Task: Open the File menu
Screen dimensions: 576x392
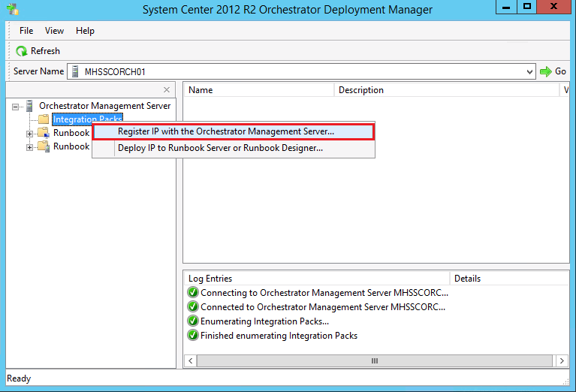Action: 26,31
